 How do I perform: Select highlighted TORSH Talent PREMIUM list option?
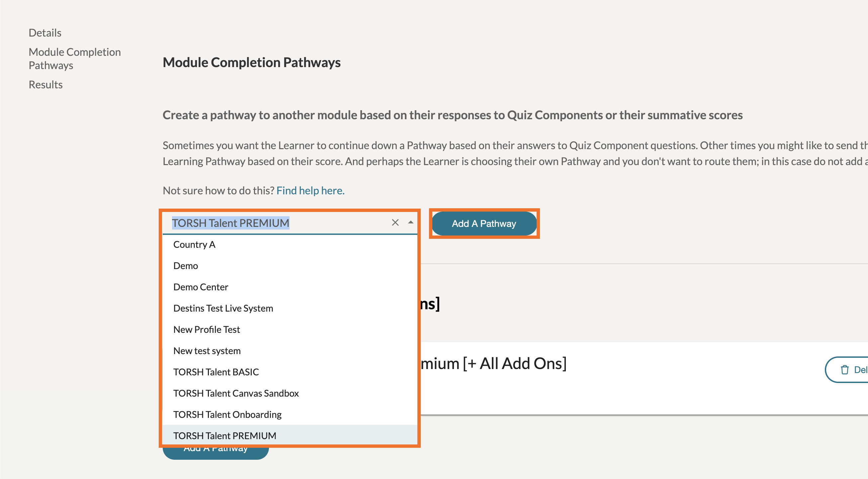(225, 435)
